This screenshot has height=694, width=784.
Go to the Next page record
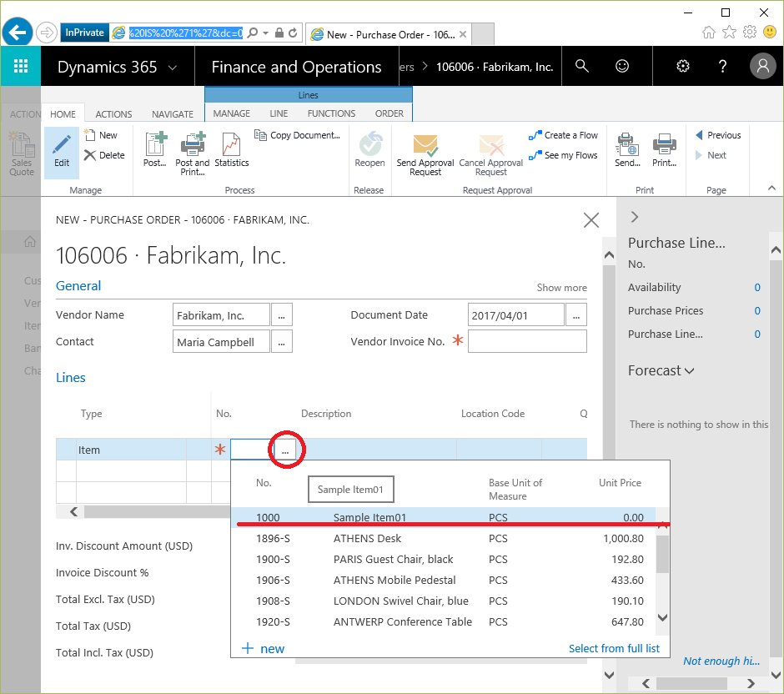711,155
